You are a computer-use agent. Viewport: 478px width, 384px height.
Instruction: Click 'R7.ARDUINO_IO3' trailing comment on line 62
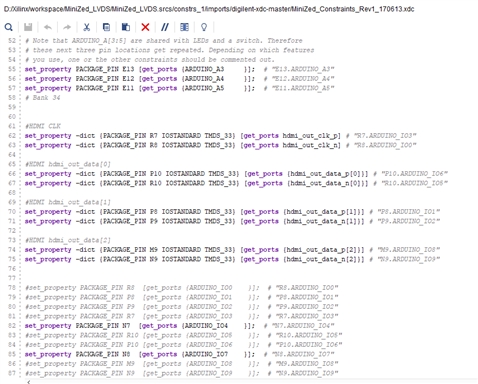pos(385,136)
